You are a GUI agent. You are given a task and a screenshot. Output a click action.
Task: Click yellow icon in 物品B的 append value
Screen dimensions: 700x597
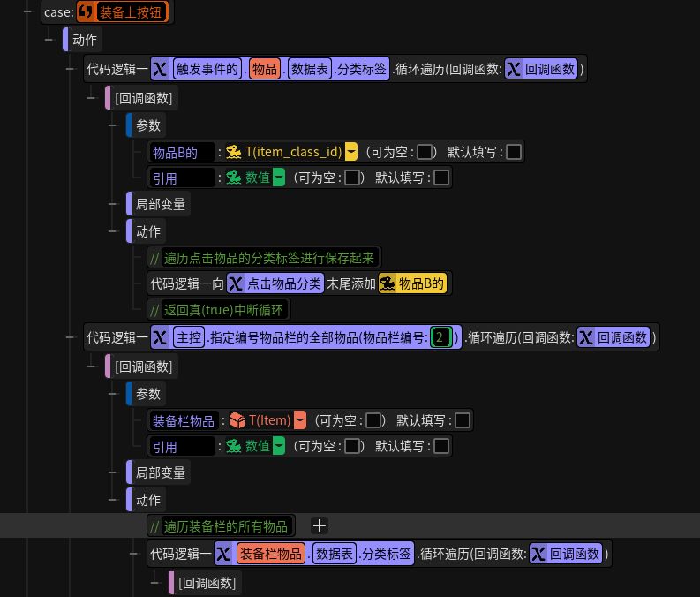pos(387,283)
